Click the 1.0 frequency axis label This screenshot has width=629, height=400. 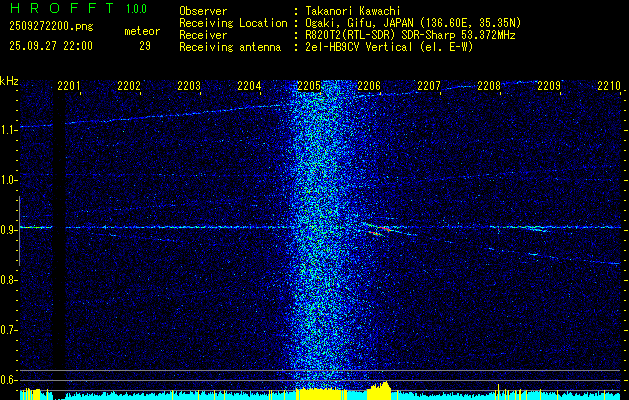pos(8,180)
